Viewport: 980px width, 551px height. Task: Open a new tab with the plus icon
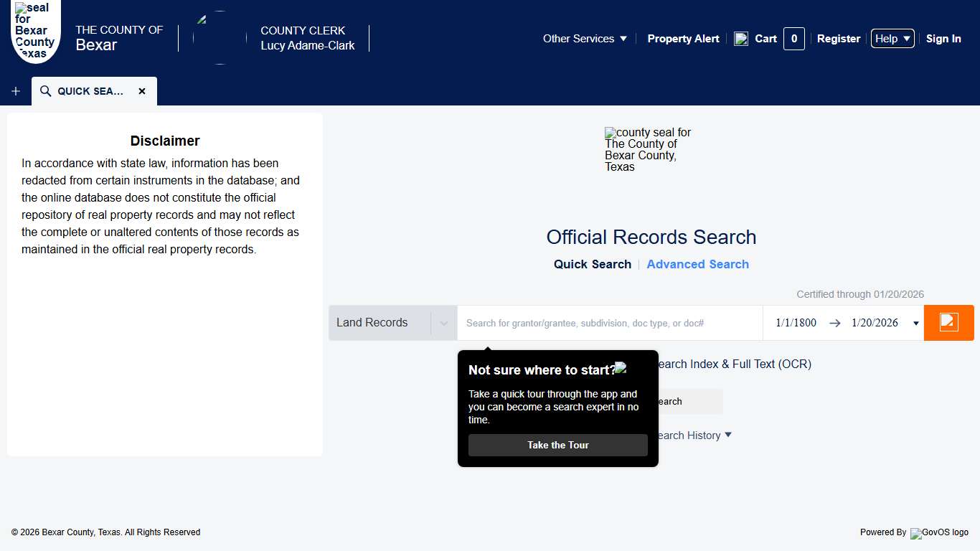(15, 91)
